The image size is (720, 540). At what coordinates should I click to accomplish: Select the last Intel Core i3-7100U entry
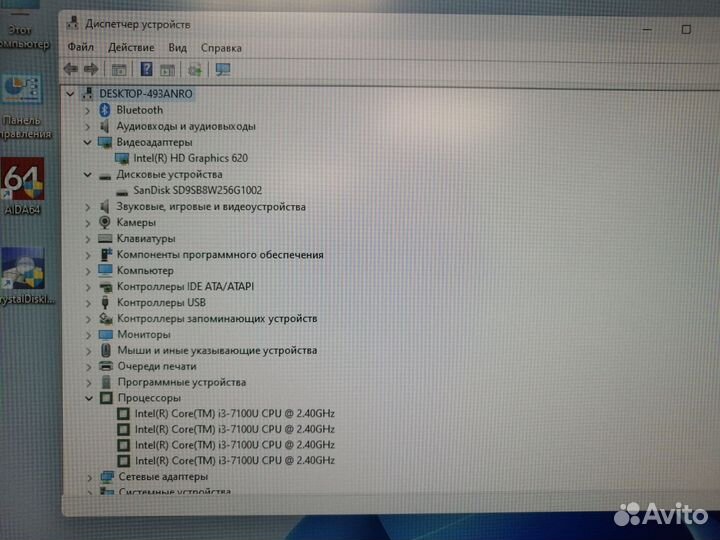point(235,460)
